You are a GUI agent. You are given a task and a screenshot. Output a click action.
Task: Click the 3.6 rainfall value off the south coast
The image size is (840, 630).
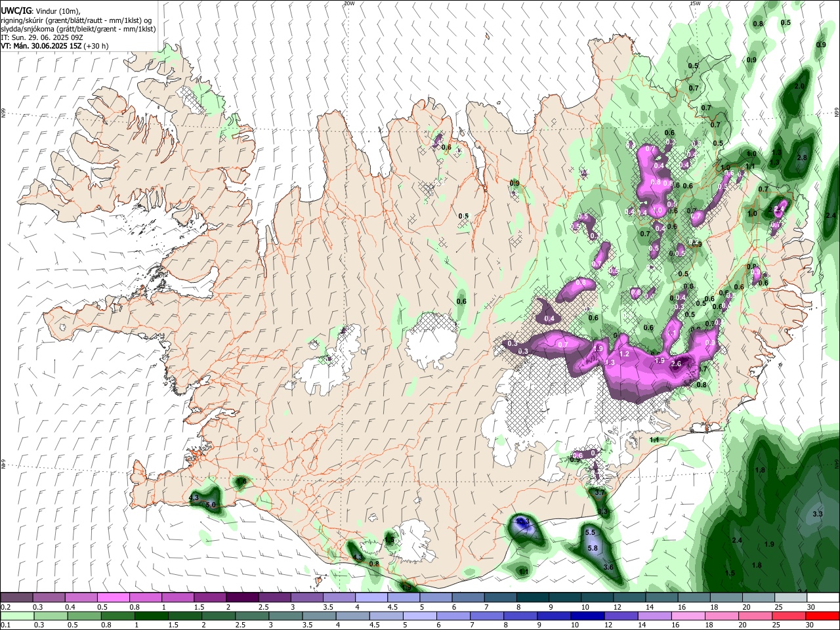pos(608,567)
